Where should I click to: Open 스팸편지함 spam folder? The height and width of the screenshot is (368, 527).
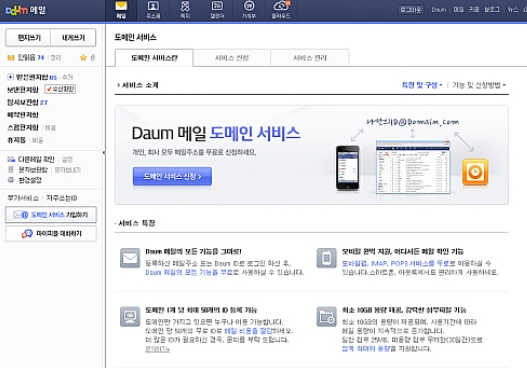point(23,128)
